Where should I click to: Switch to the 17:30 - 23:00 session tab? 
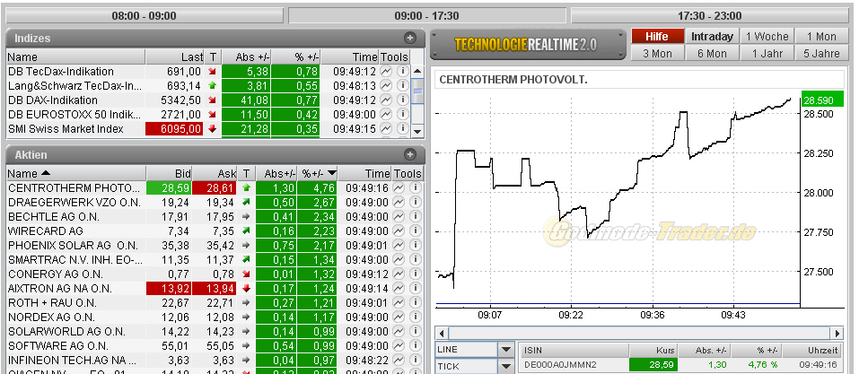(709, 16)
